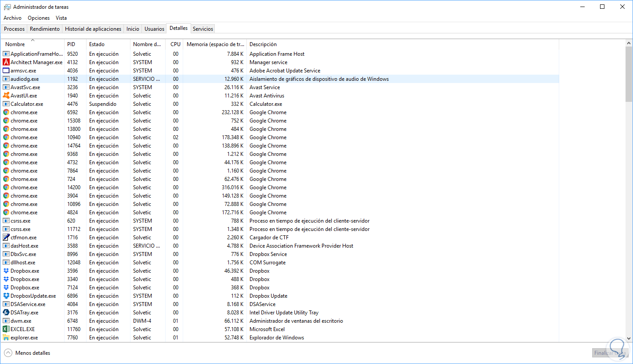Image resolution: width=633 pixels, height=364 pixels.
Task: Click the scrollbar up arrow
Action: [x=629, y=43]
